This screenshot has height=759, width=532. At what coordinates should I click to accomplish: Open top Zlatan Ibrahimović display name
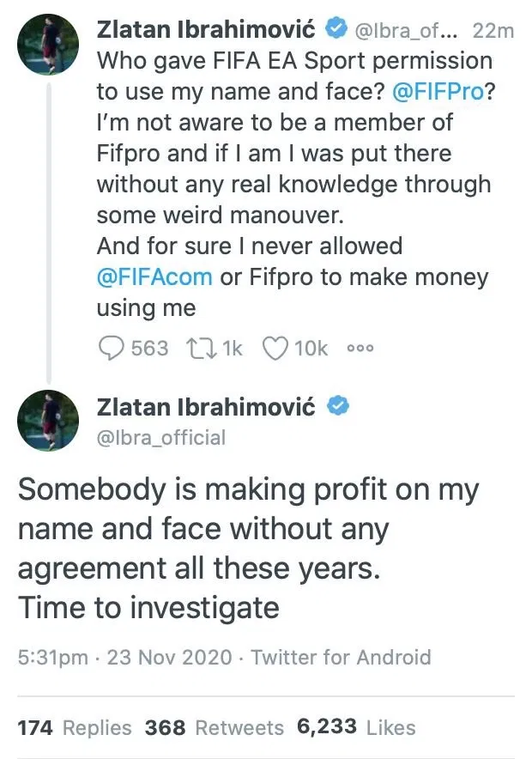(x=206, y=30)
